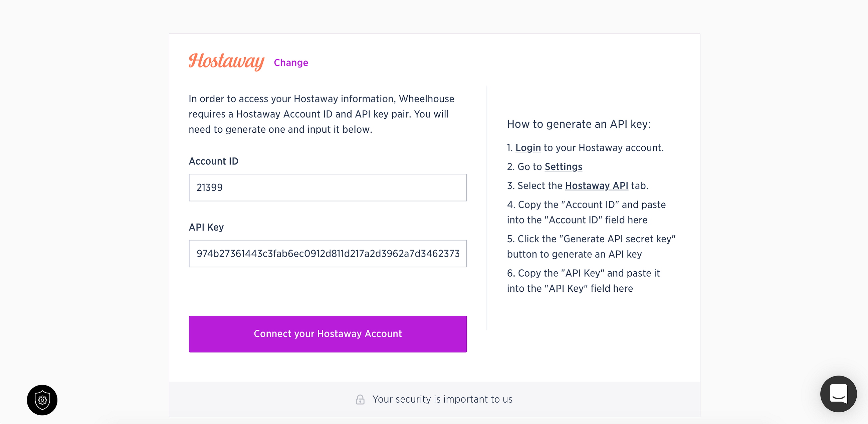Click "Your security is important to us" text
Viewport: 868px width, 424px height.
tap(442, 399)
